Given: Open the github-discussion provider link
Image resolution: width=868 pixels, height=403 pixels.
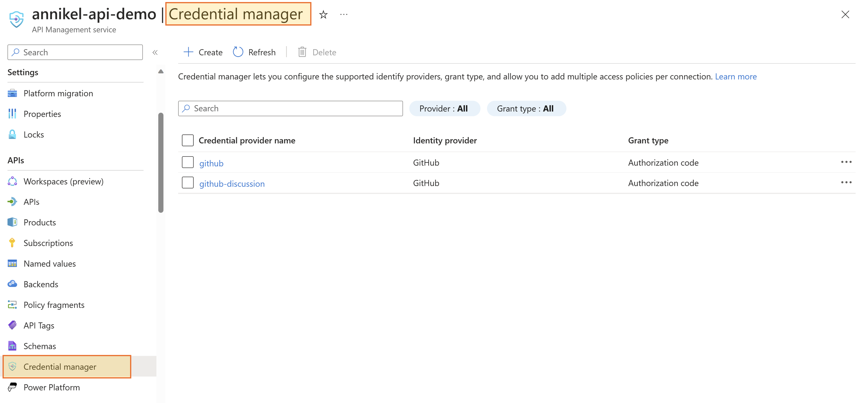Looking at the screenshot, I should 232,184.
